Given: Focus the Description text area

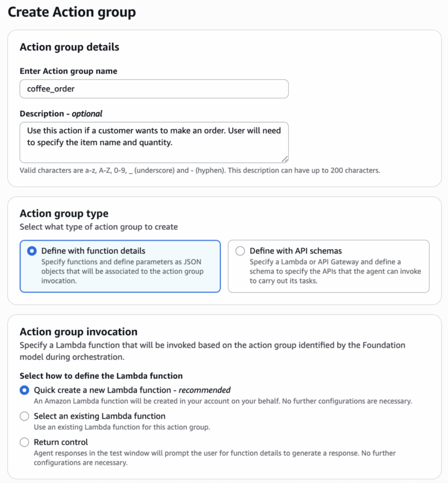Looking at the screenshot, I should [154, 142].
